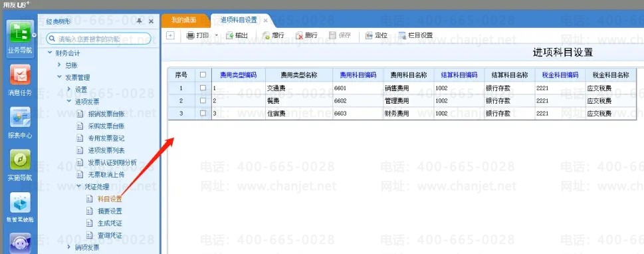Expand the 销项发票 tree node
This screenshot has width=644, height=254.
point(69,247)
